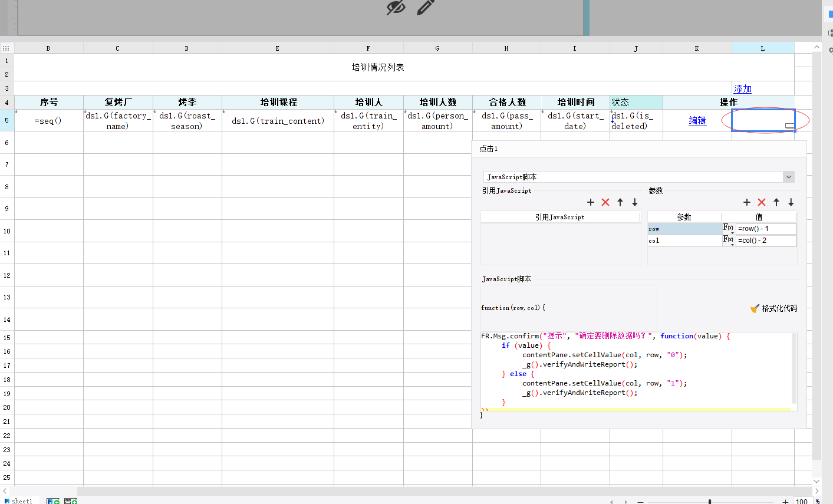The width and height of the screenshot is (833, 504).
Task: Select the 培训课程 header cell
Action: pos(278,103)
